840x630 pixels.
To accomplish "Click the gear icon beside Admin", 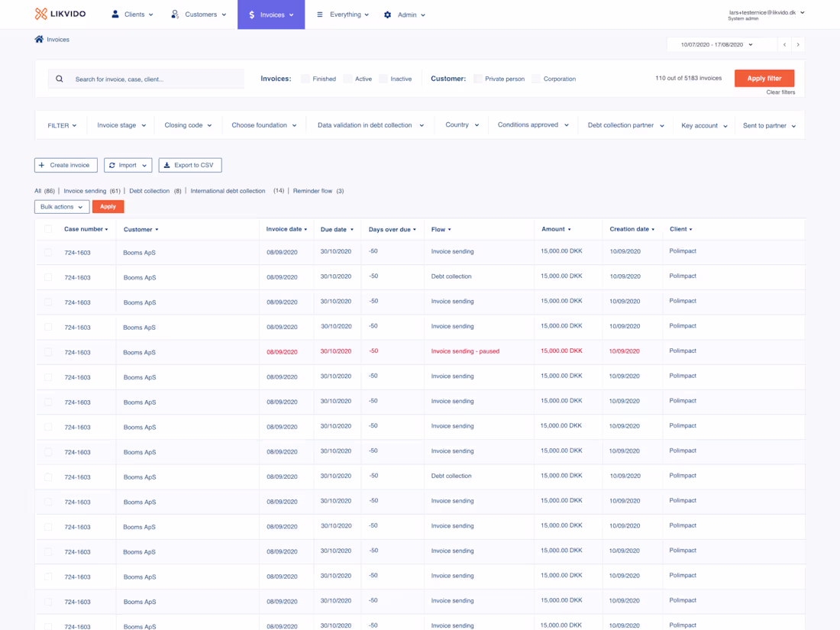I will pyautogui.click(x=389, y=14).
